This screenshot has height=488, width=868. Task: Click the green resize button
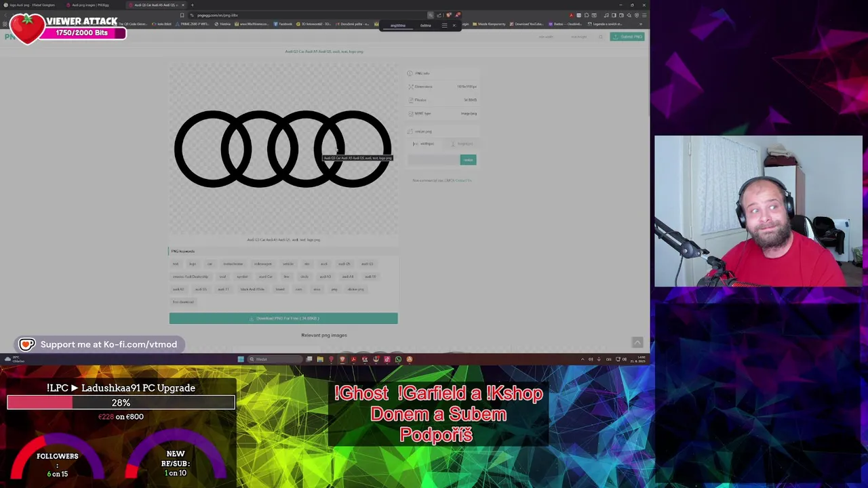pyautogui.click(x=468, y=160)
